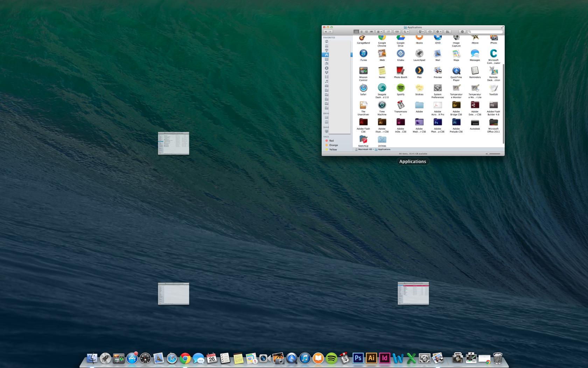Select the TextEdit app icon
The height and width of the screenshot is (368, 588).
point(493,88)
